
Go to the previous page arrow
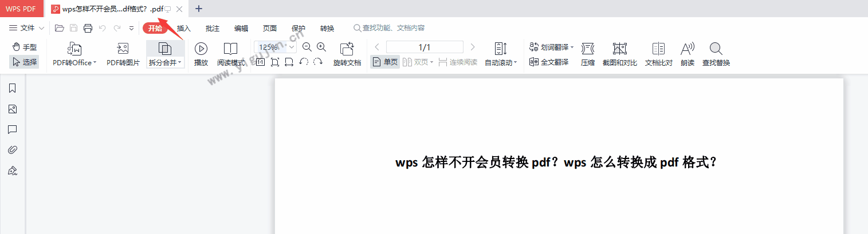[x=377, y=47]
